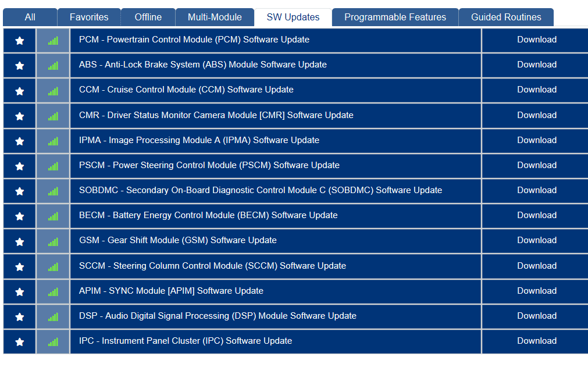The width and height of the screenshot is (588, 367).
Task: Click the star icon for the BECM update
Action: tap(19, 216)
